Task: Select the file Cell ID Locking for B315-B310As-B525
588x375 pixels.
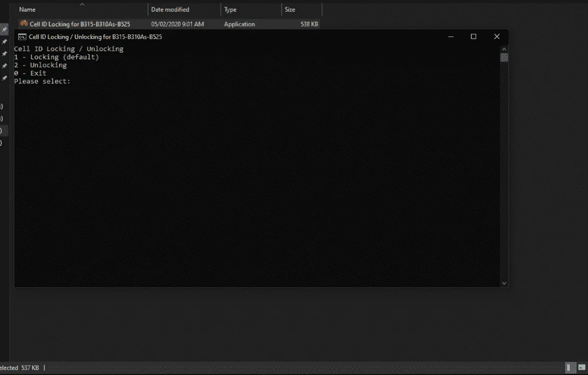Action: (x=80, y=24)
